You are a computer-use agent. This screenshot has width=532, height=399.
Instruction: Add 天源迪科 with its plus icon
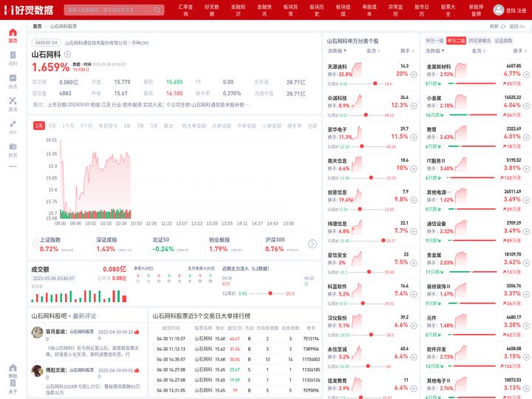pos(414,75)
